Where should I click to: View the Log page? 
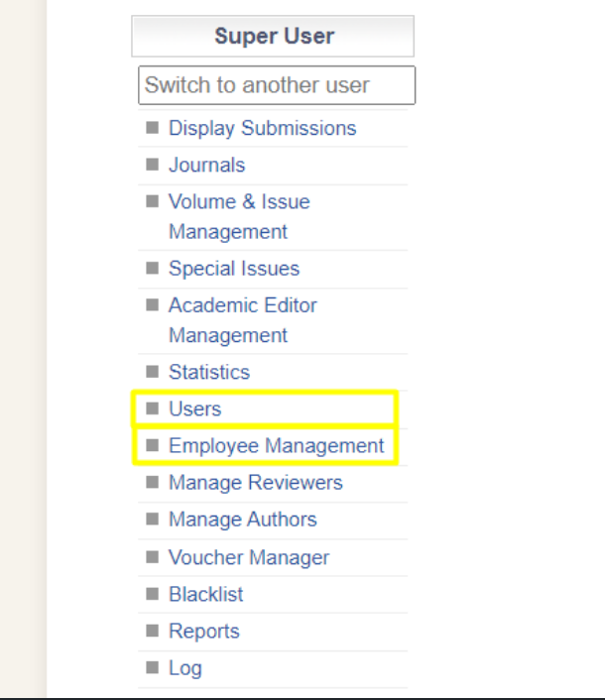(x=185, y=667)
